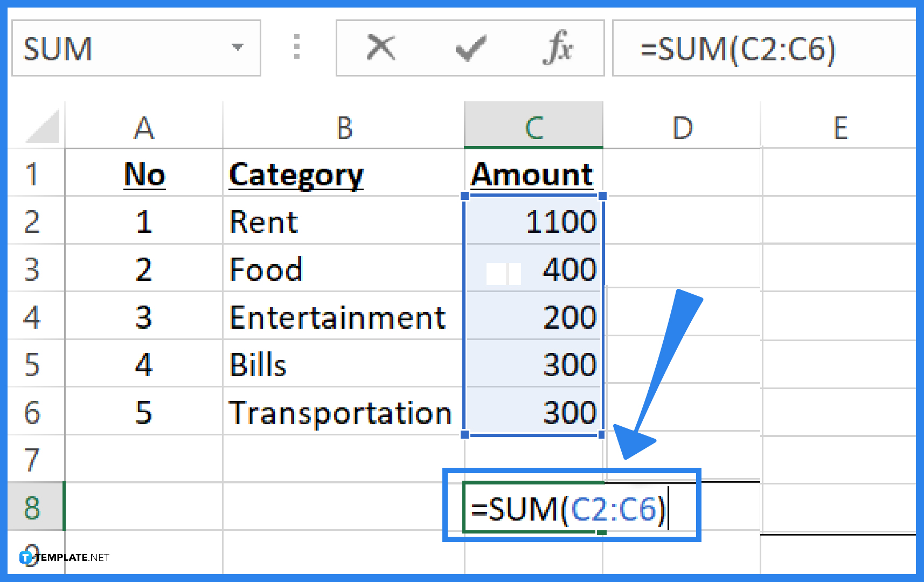Select row 6 header
The width and height of the screenshot is (924, 582).
coord(32,412)
